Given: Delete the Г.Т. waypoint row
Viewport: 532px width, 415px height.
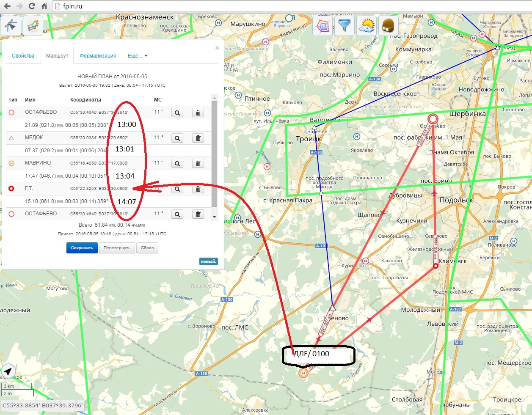Looking at the screenshot, I should coord(198,189).
